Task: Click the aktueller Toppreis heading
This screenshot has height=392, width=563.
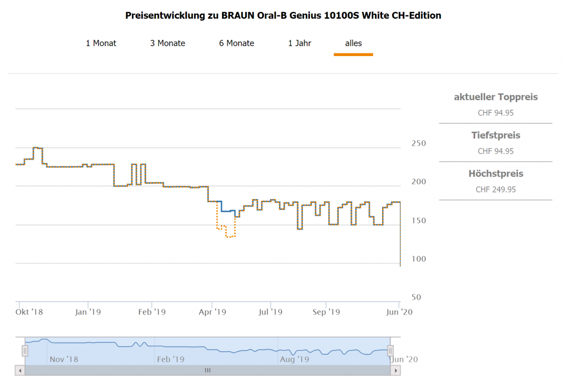Action: click(495, 97)
